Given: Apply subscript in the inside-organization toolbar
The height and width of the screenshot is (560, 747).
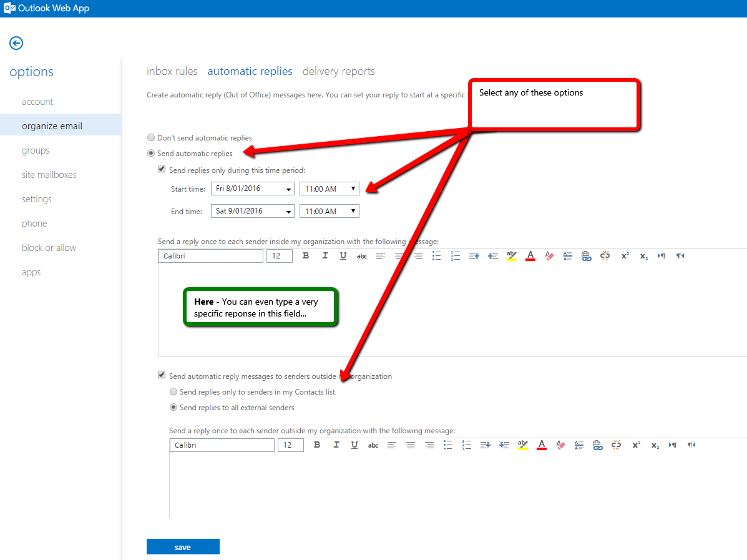Looking at the screenshot, I should (643, 256).
